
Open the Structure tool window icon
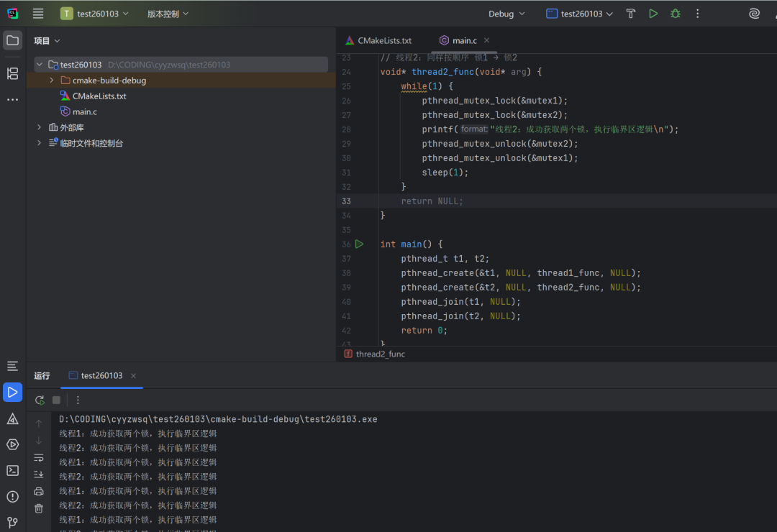coord(12,73)
